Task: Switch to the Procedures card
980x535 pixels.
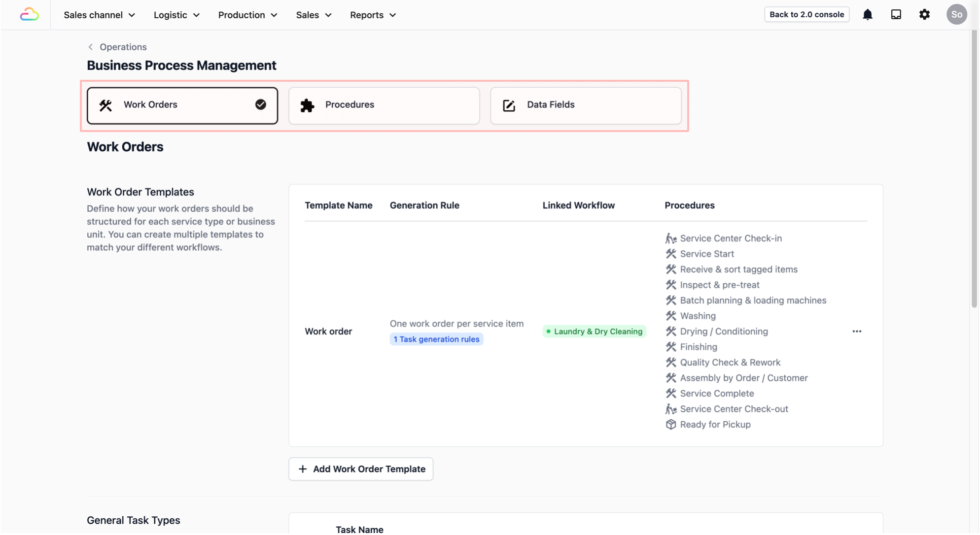Action: [x=384, y=105]
